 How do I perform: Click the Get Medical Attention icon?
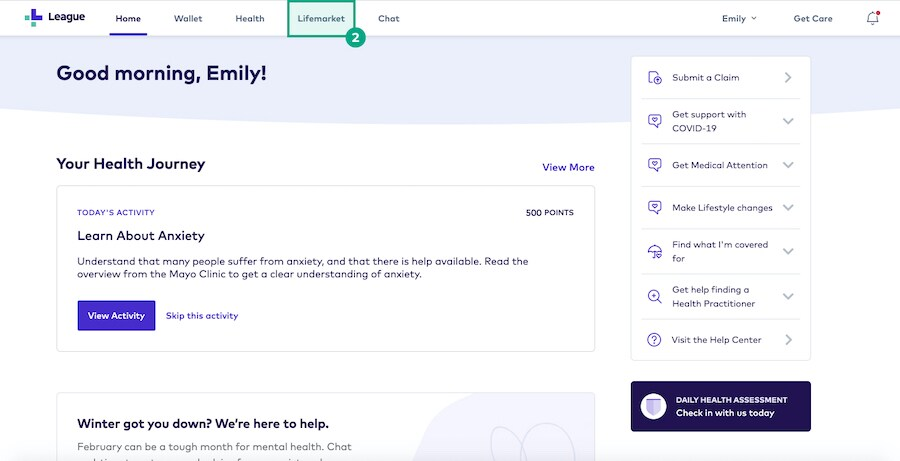pos(655,165)
